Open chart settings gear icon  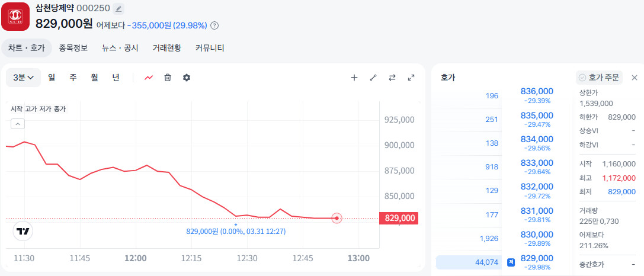pos(187,78)
